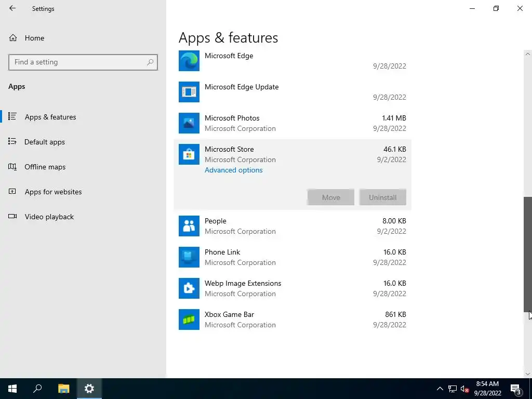Image resolution: width=532 pixels, height=399 pixels.
Task: Click the Move button for Microsoft Store
Action: click(331, 197)
